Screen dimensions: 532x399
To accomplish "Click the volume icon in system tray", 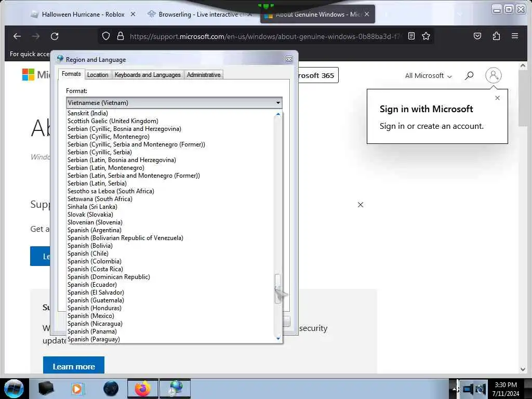I will pos(481,389).
